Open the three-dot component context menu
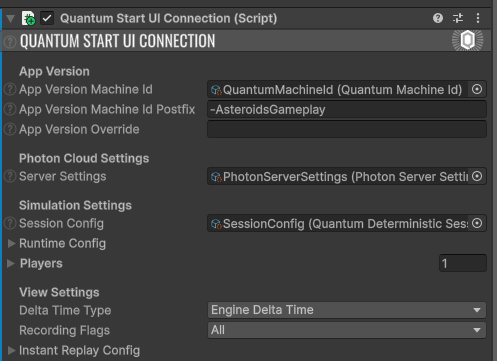Image resolution: width=497 pixels, height=361 pixels. pos(478,18)
